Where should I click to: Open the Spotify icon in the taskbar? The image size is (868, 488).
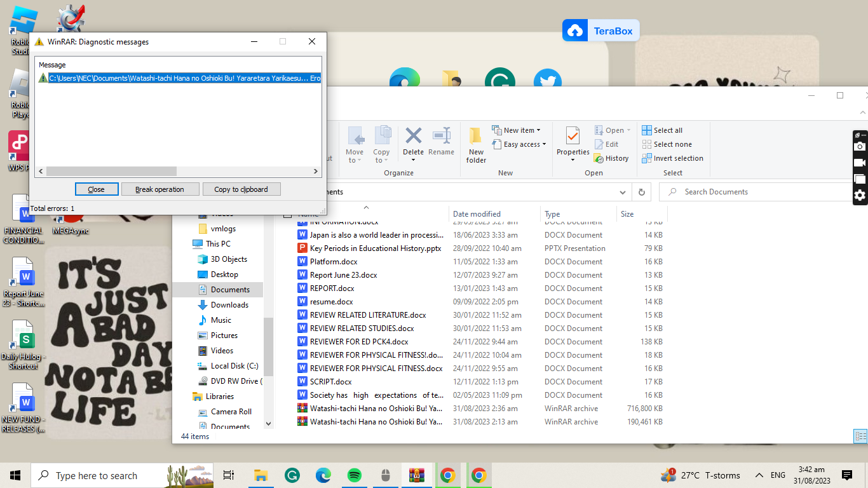point(355,475)
